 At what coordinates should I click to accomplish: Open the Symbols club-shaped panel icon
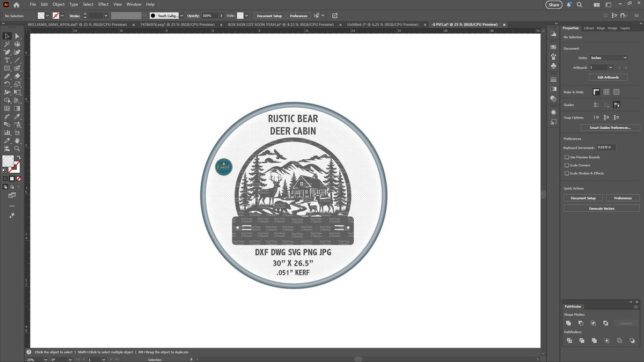click(x=553, y=65)
